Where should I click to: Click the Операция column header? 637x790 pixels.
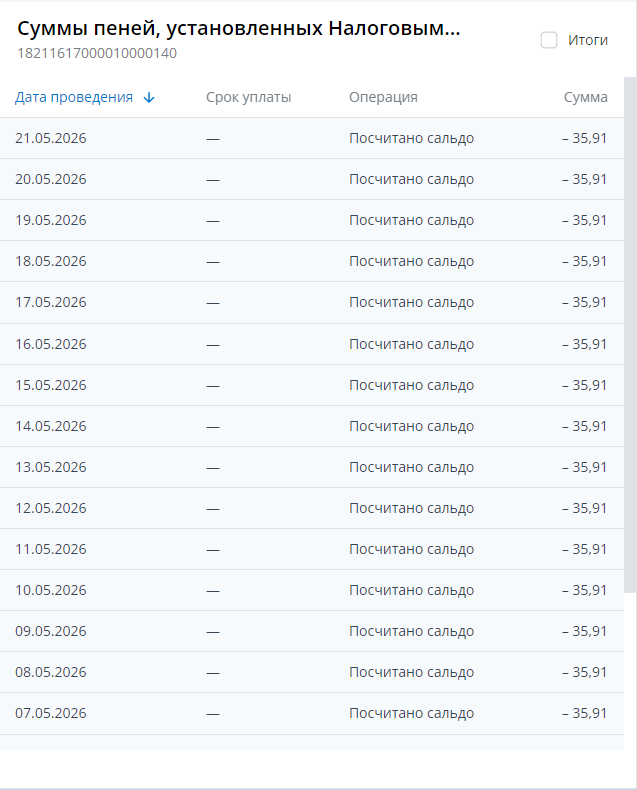tap(383, 97)
